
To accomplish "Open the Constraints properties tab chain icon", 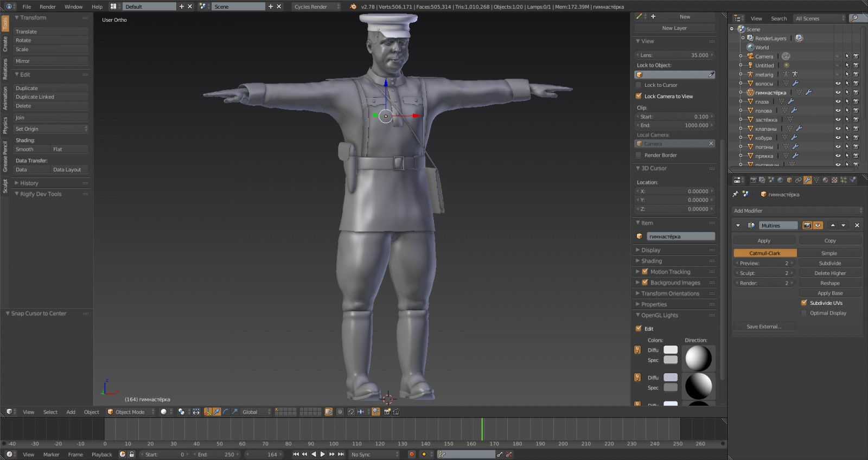I will 799,180.
